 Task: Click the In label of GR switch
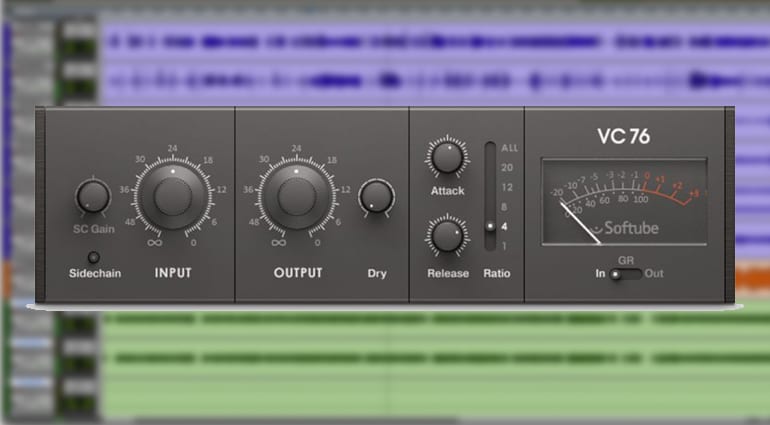click(x=600, y=273)
